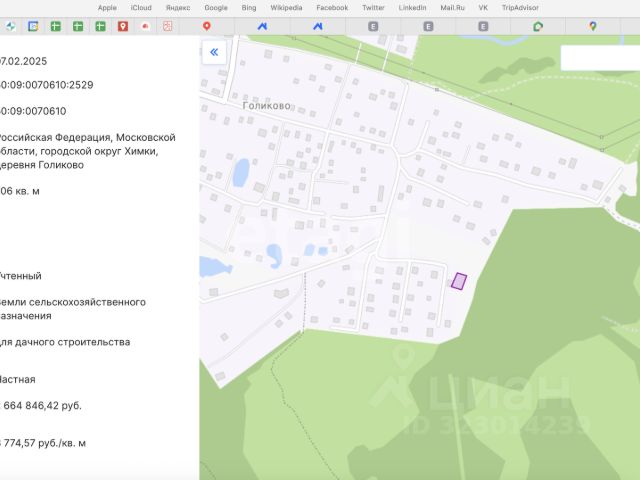Switch to the third gray E icon tab
The image size is (640, 480).
tap(483, 27)
